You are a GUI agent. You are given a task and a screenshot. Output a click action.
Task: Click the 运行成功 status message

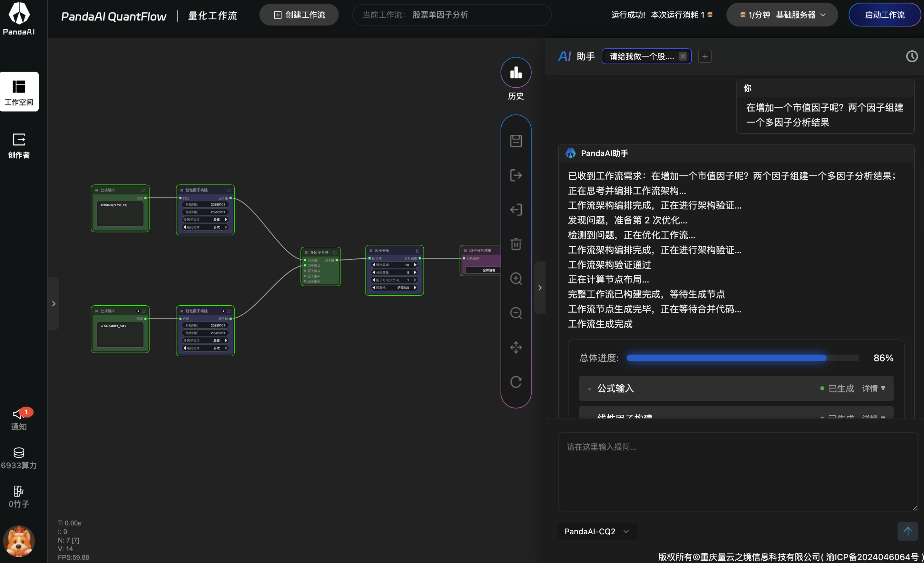coord(662,15)
